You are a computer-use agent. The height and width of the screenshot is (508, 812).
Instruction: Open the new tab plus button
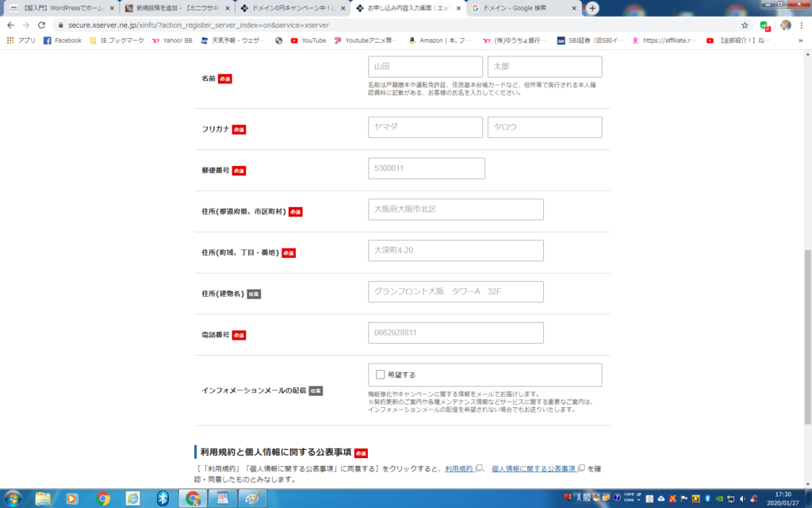[x=592, y=8]
